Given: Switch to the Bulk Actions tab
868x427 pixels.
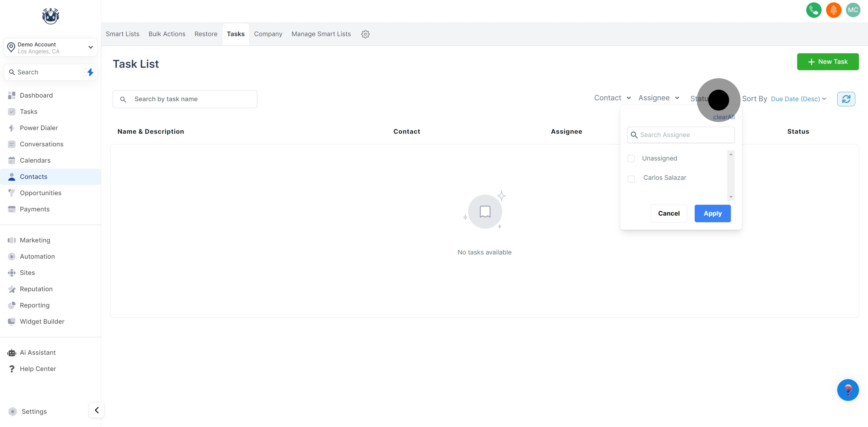Looking at the screenshot, I should (x=167, y=34).
